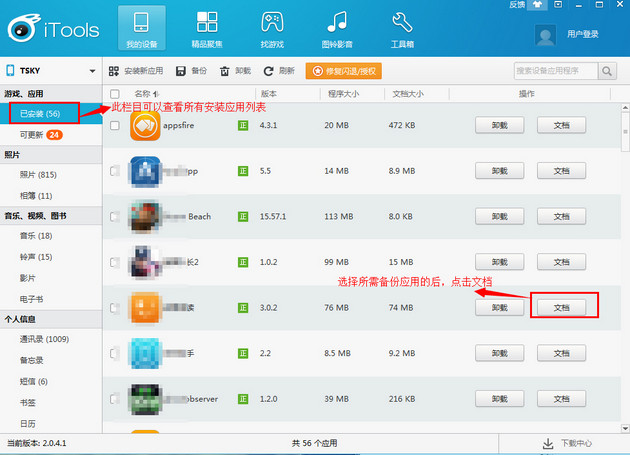The width and height of the screenshot is (630, 455).
Task: Click the appsfire app icon
Action: (145, 125)
